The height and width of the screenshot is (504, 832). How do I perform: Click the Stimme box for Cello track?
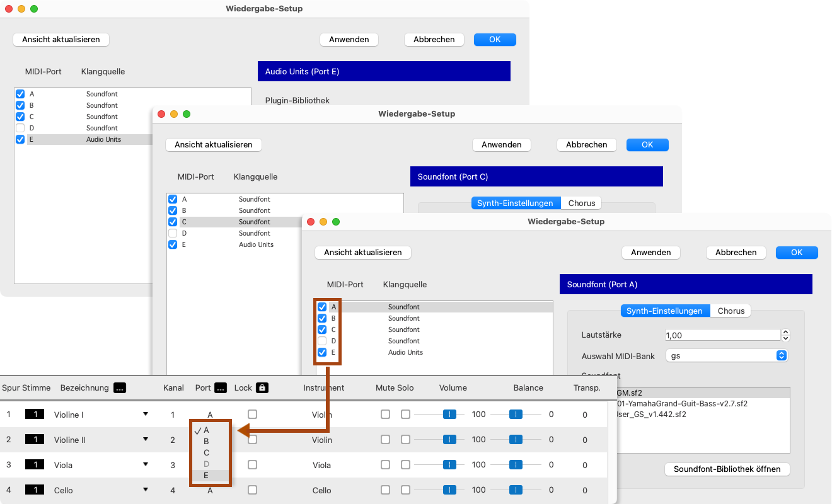click(x=35, y=490)
